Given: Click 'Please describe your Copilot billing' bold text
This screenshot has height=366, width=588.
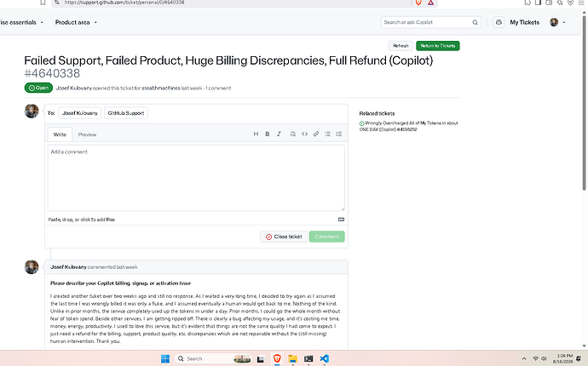Looking at the screenshot, I should click(120, 283).
